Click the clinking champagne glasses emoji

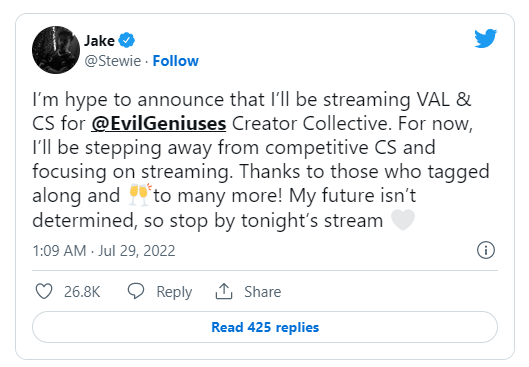[140, 195]
